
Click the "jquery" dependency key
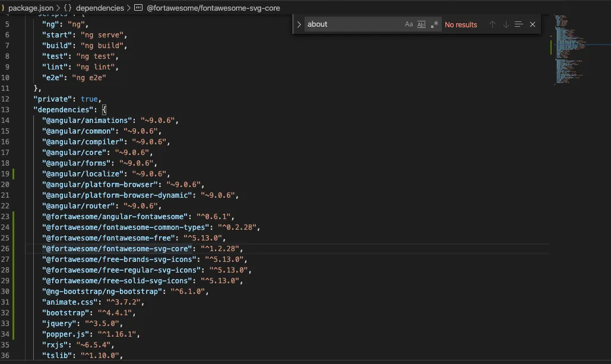click(59, 323)
